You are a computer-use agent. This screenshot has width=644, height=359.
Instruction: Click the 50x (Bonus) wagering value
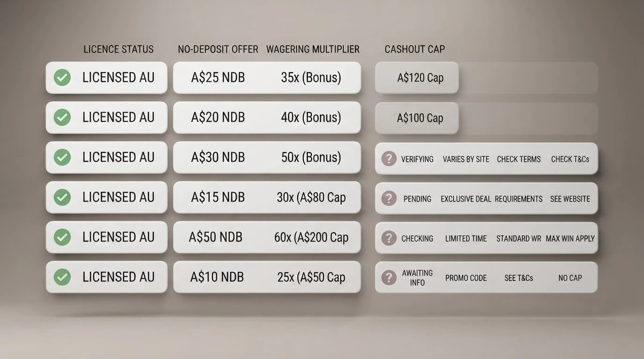coord(311,158)
